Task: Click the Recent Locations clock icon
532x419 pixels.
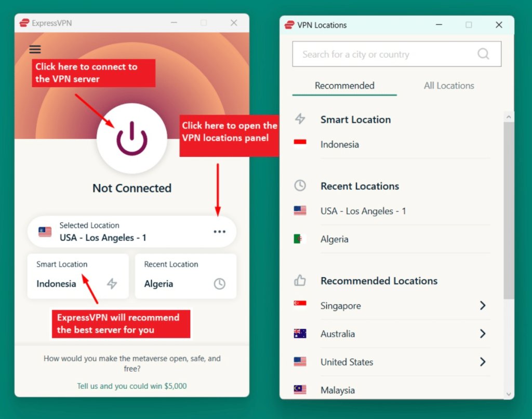Action: [x=300, y=185]
